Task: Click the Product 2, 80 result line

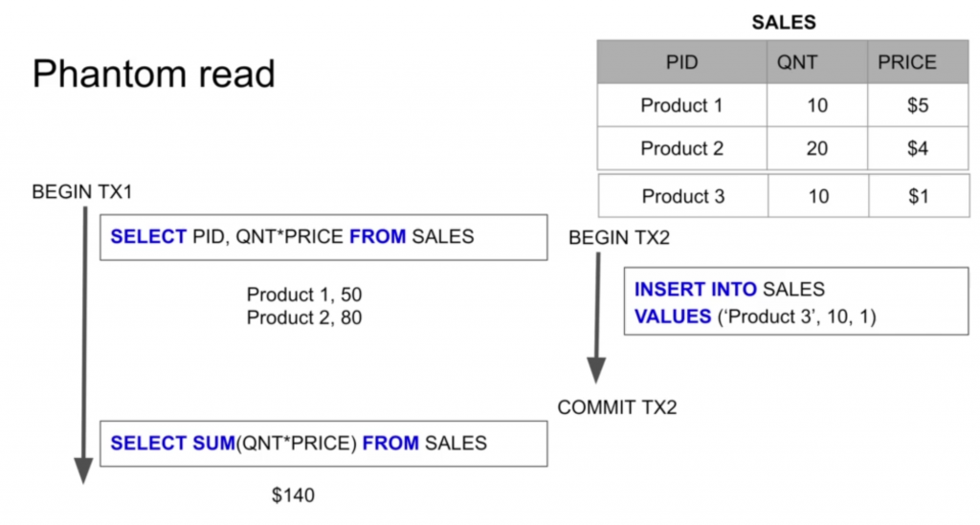Action: pos(304,317)
